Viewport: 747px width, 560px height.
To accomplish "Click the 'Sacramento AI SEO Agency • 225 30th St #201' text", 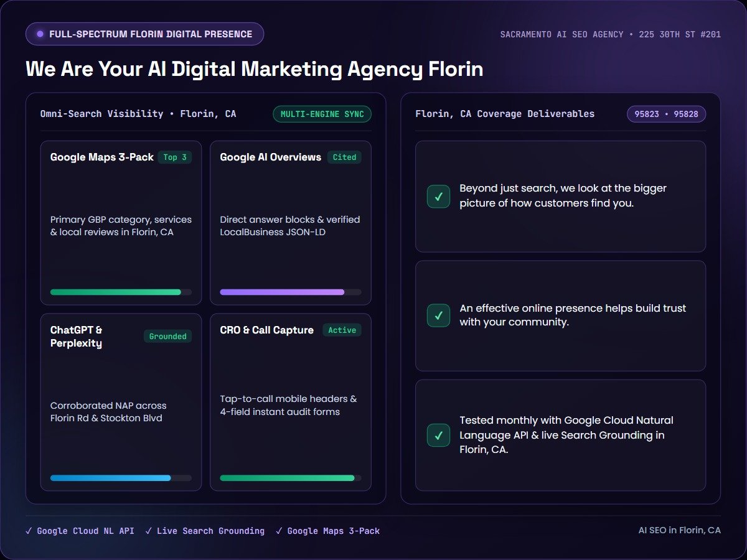I will [611, 34].
